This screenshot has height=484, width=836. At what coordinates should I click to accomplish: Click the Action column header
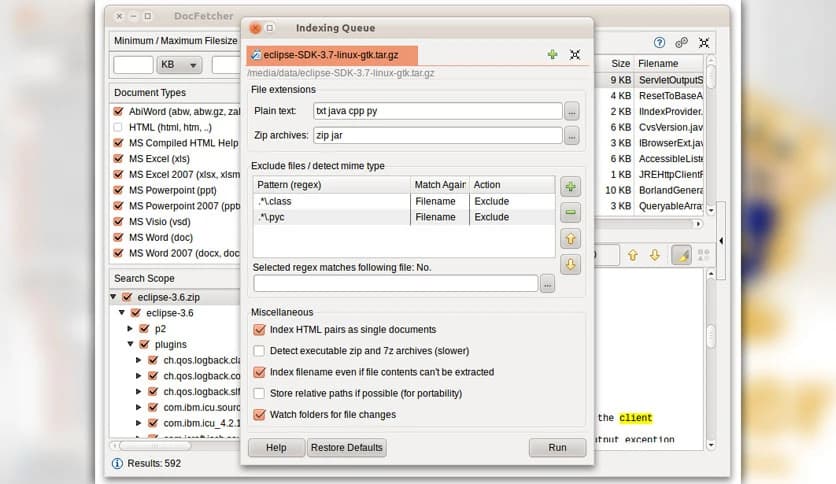[512, 184]
